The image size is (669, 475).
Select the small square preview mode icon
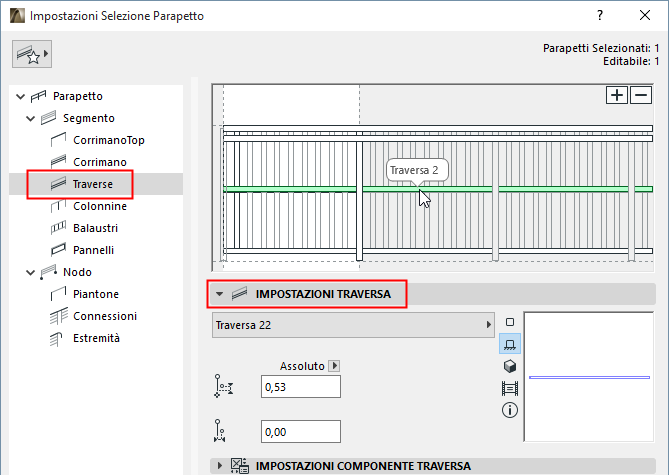click(x=509, y=322)
